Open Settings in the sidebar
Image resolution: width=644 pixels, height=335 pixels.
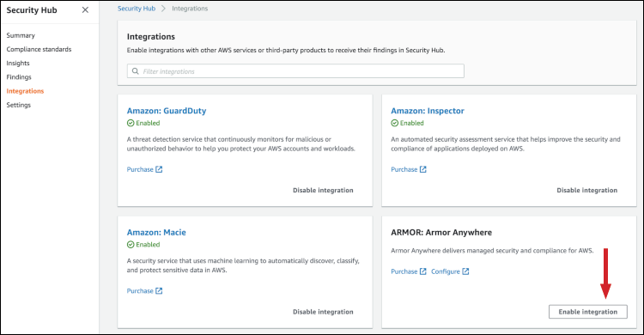pos(19,106)
